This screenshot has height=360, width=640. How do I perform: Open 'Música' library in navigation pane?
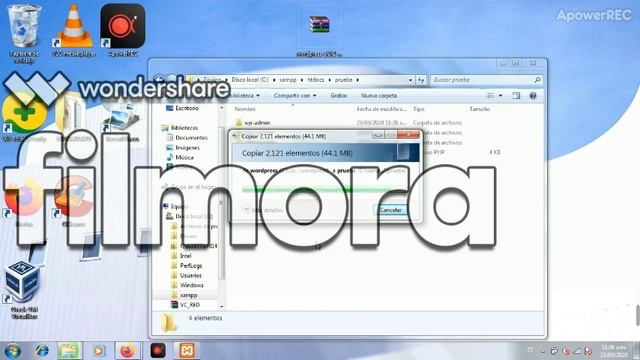pos(180,157)
